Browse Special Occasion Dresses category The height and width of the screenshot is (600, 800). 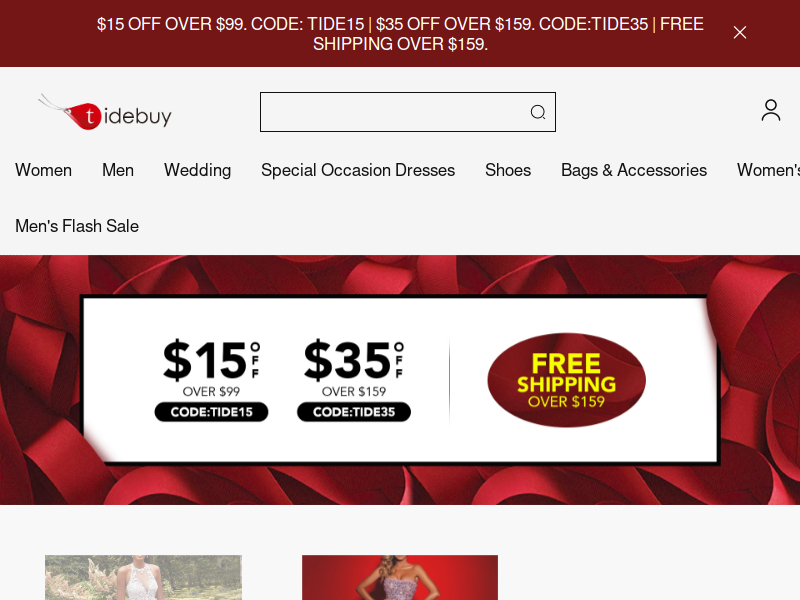coord(358,170)
